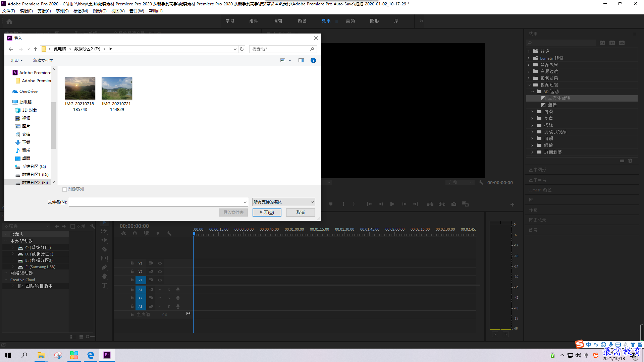This screenshot has width=644, height=362.
Task: Click Go to In point button
Action: (x=369, y=204)
